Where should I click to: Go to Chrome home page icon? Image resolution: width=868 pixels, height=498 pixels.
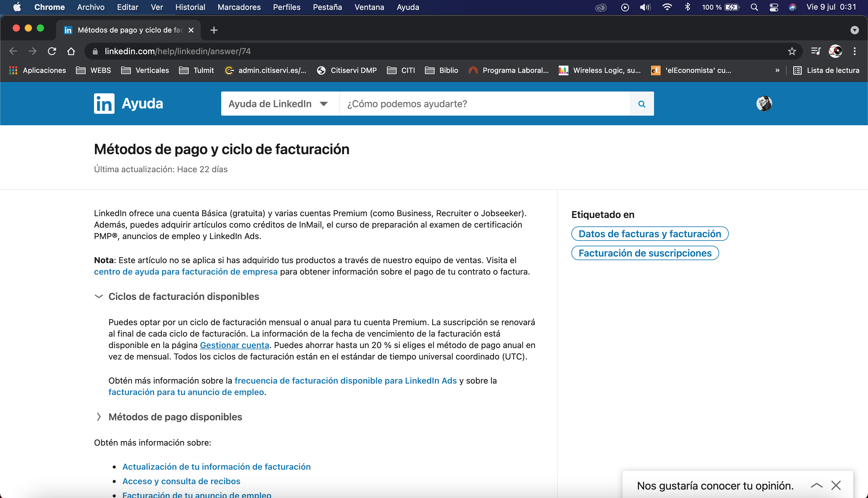[x=71, y=51]
